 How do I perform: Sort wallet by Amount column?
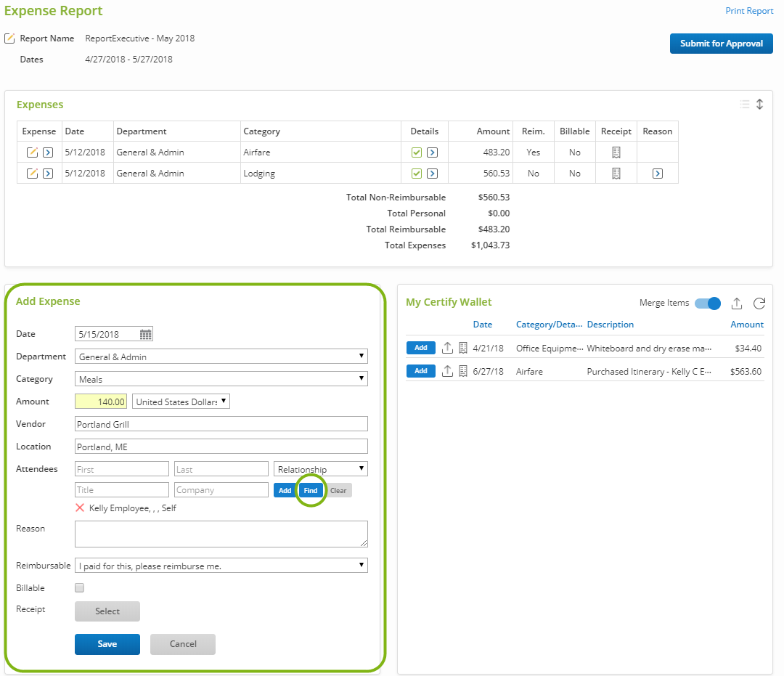747,324
